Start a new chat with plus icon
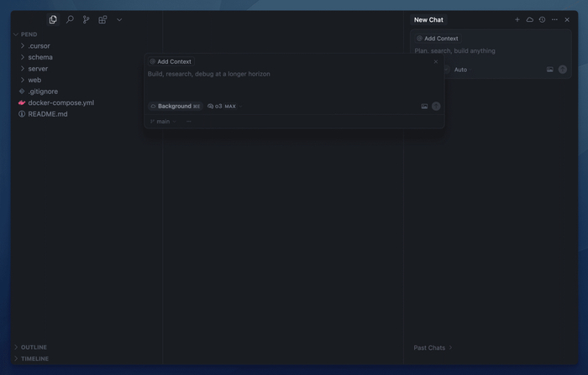This screenshot has width=588, height=375. click(517, 19)
